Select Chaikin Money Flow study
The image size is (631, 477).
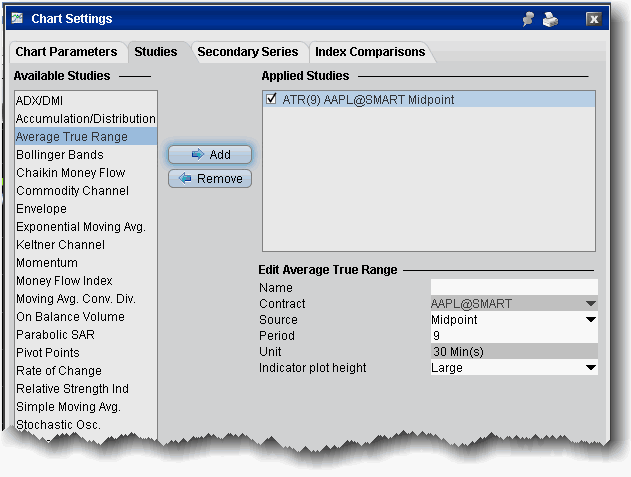coord(71,173)
